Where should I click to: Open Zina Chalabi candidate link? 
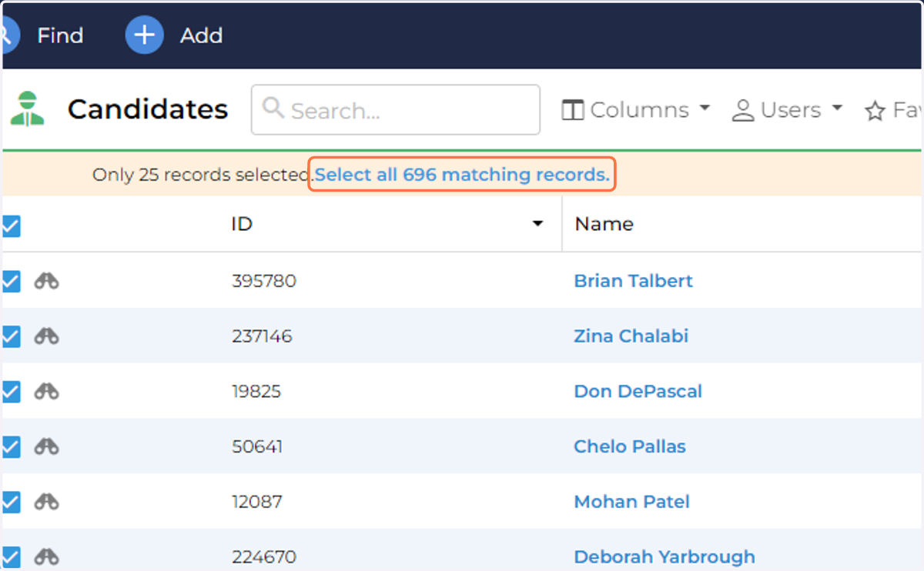pyautogui.click(x=631, y=336)
